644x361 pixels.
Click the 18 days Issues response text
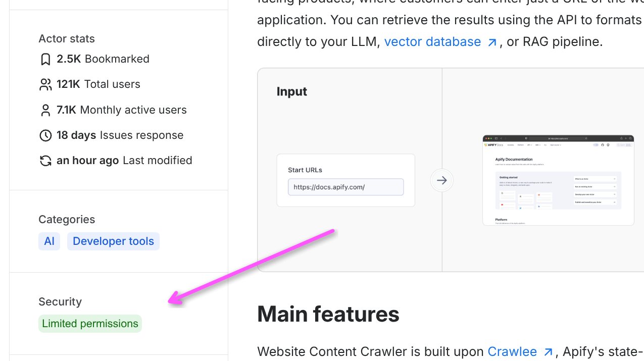(x=120, y=135)
